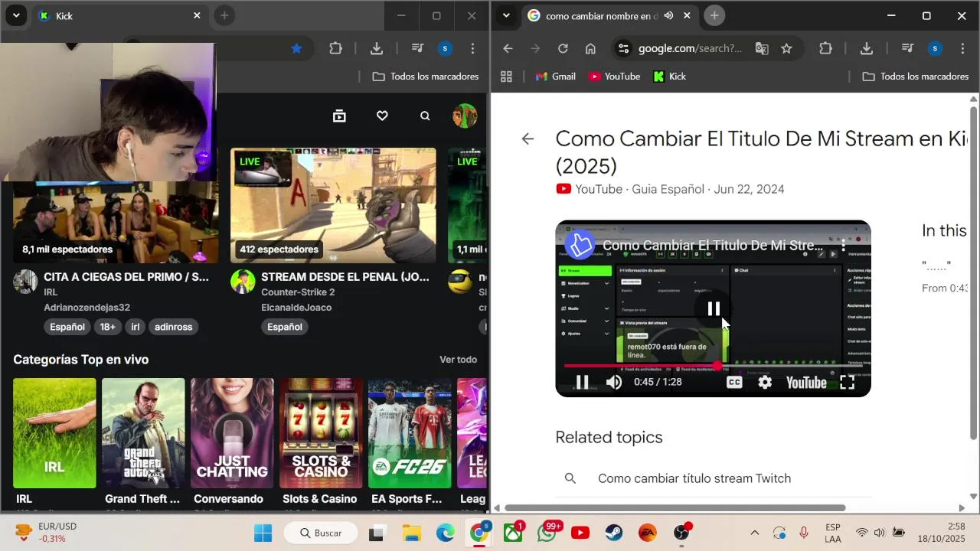Open Steam from the taskbar
Screen dimensions: 980x551
tap(614, 533)
